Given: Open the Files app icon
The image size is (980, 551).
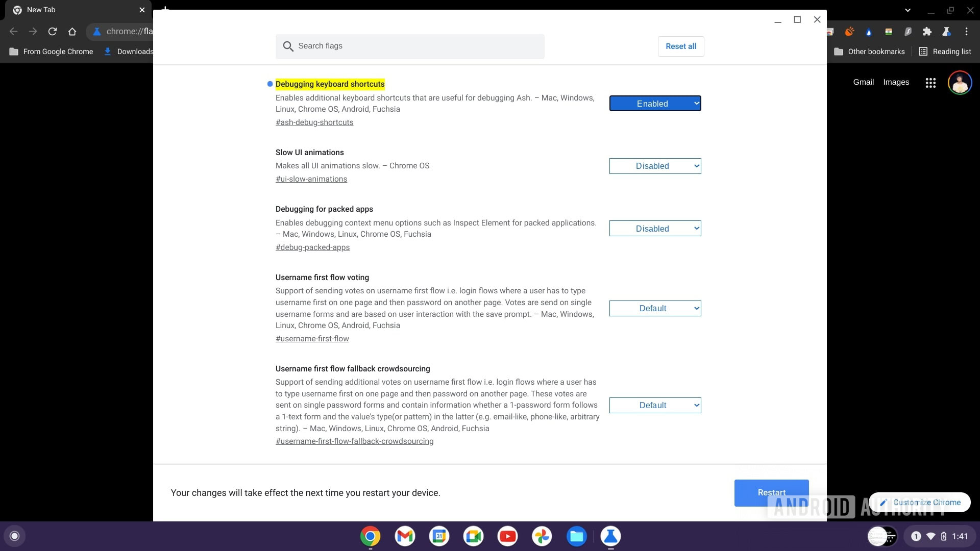Looking at the screenshot, I should (576, 536).
